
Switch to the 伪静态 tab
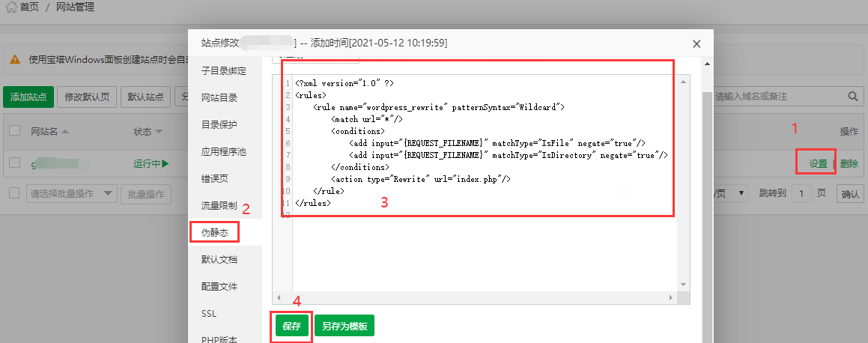[x=214, y=232]
